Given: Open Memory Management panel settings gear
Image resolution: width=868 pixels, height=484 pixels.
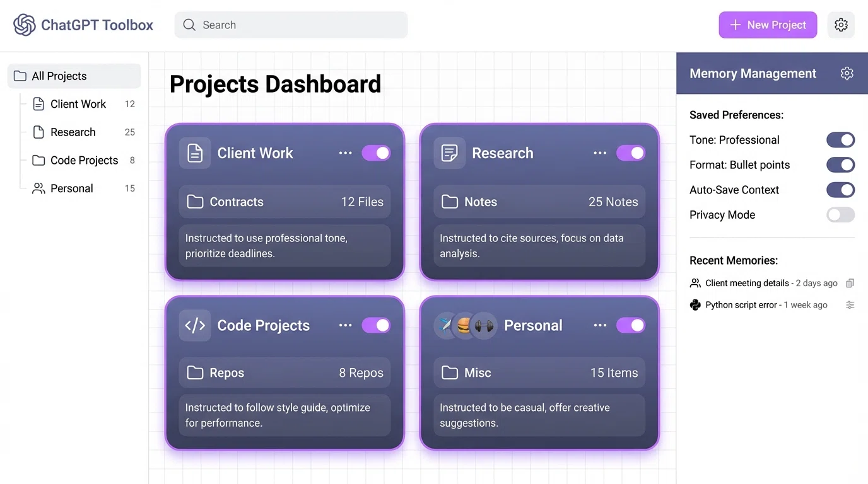Looking at the screenshot, I should [847, 73].
